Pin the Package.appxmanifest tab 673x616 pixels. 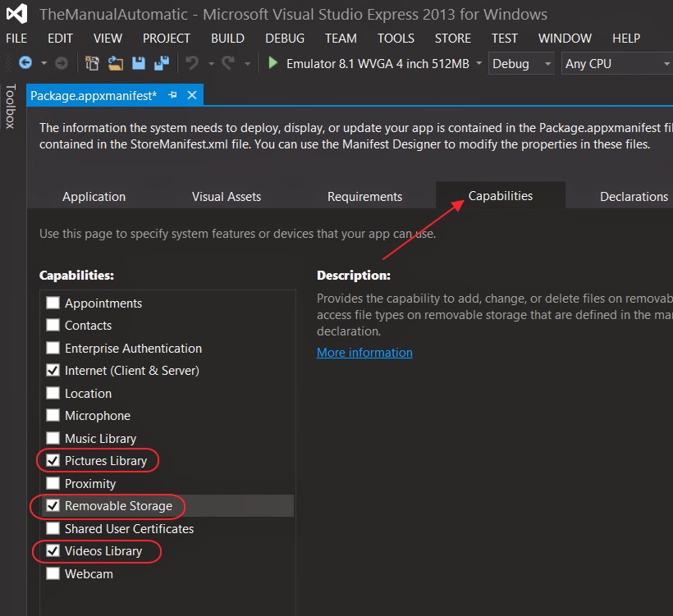click(x=172, y=95)
